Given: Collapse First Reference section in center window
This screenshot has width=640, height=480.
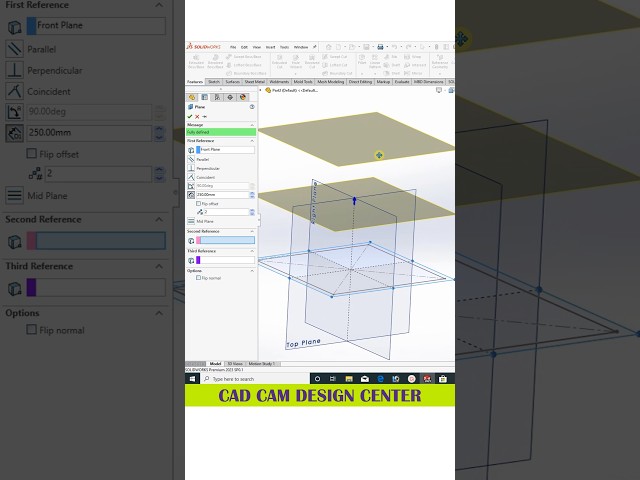Looking at the screenshot, I should point(252,141).
